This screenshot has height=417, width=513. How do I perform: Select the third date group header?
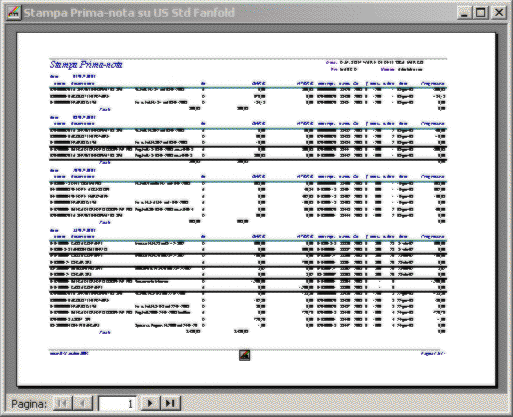(x=73, y=170)
